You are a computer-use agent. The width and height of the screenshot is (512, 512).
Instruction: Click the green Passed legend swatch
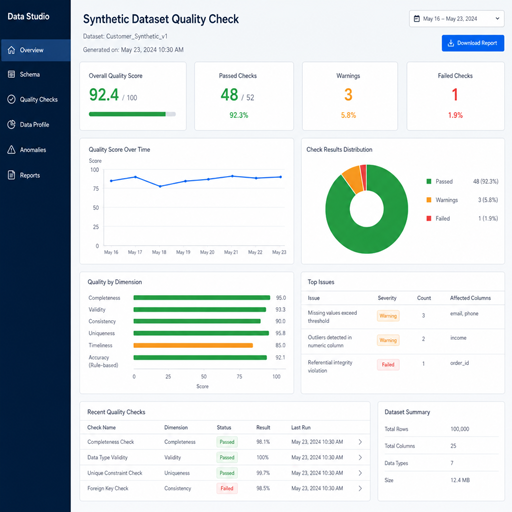click(x=429, y=181)
